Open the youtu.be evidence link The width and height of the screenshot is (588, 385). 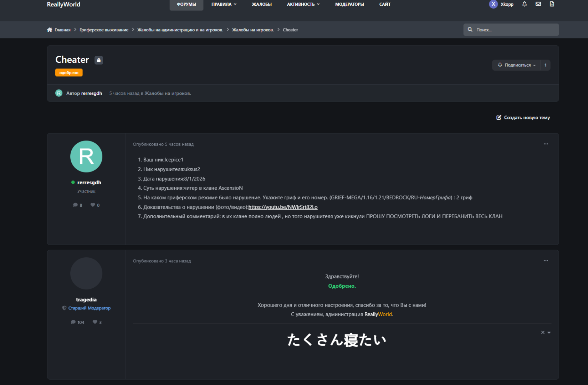pyautogui.click(x=283, y=207)
